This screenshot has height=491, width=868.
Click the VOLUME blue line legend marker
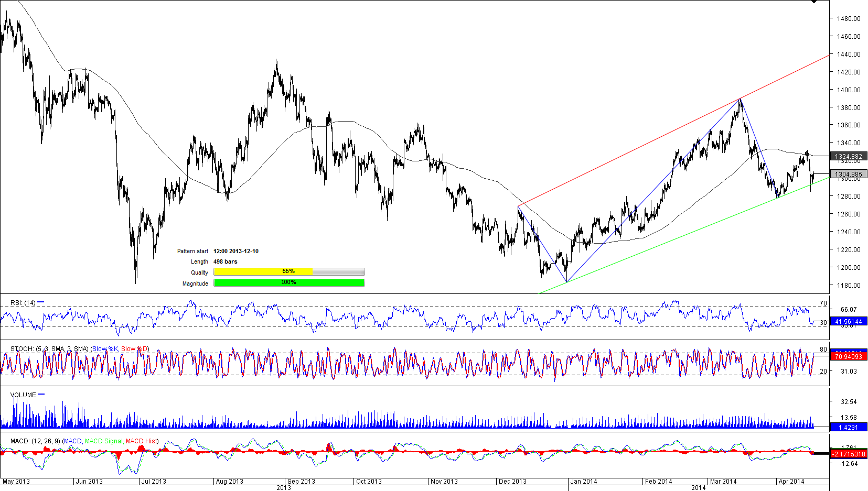coord(41,395)
